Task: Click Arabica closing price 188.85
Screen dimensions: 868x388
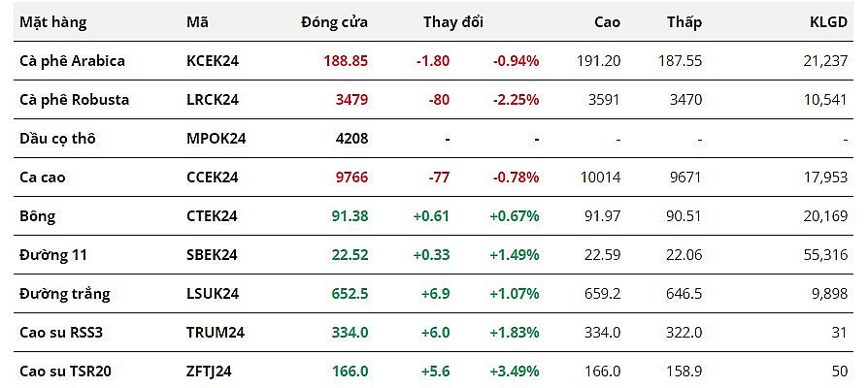Action: 346,60
